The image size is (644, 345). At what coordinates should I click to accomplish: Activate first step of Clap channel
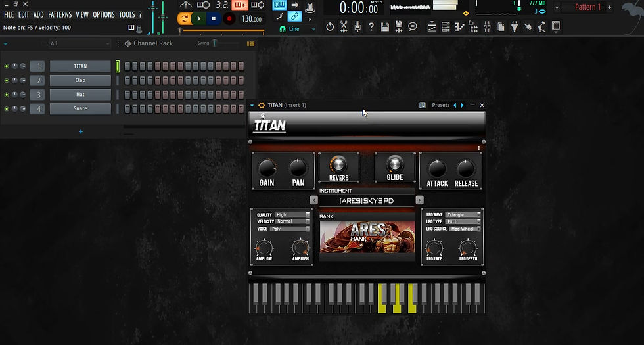pyautogui.click(x=127, y=80)
